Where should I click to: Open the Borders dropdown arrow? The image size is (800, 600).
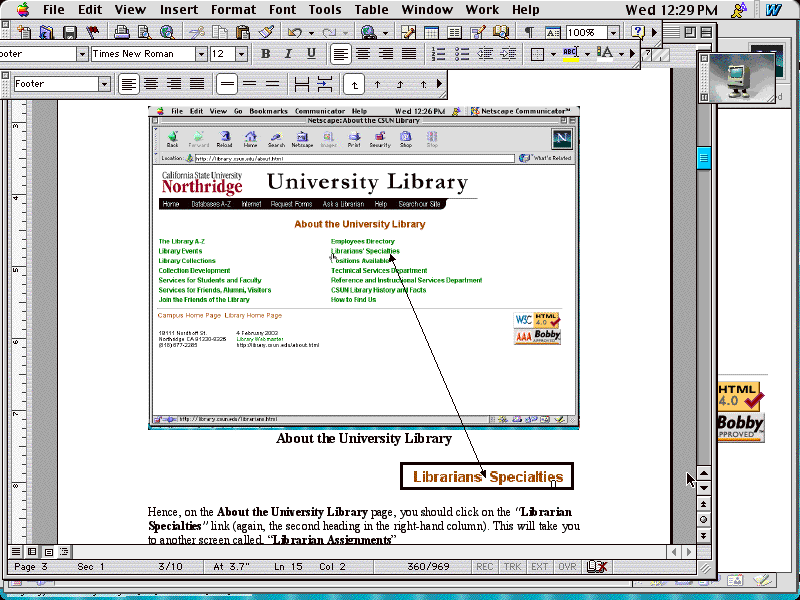[x=553, y=54]
